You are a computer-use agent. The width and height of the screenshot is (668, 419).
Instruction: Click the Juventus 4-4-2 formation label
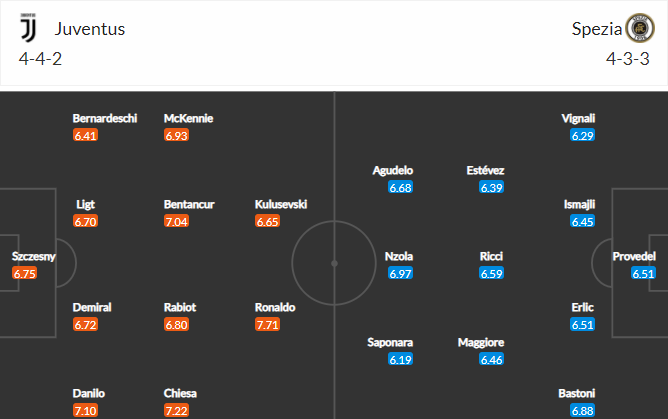[x=40, y=59]
